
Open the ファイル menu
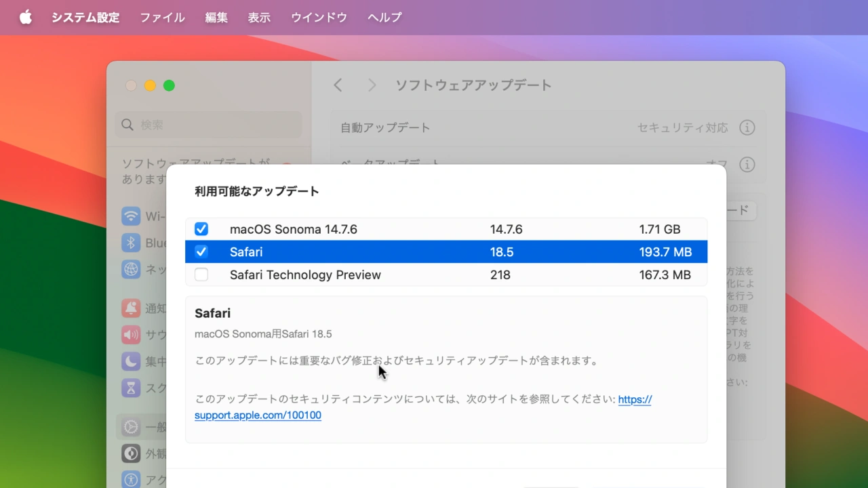pyautogui.click(x=162, y=18)
